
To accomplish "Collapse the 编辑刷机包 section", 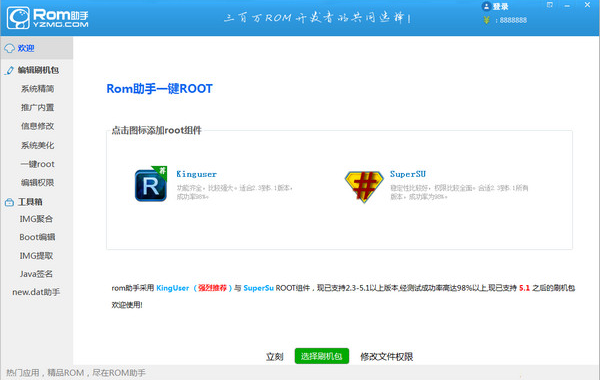I will coord(38,70).
